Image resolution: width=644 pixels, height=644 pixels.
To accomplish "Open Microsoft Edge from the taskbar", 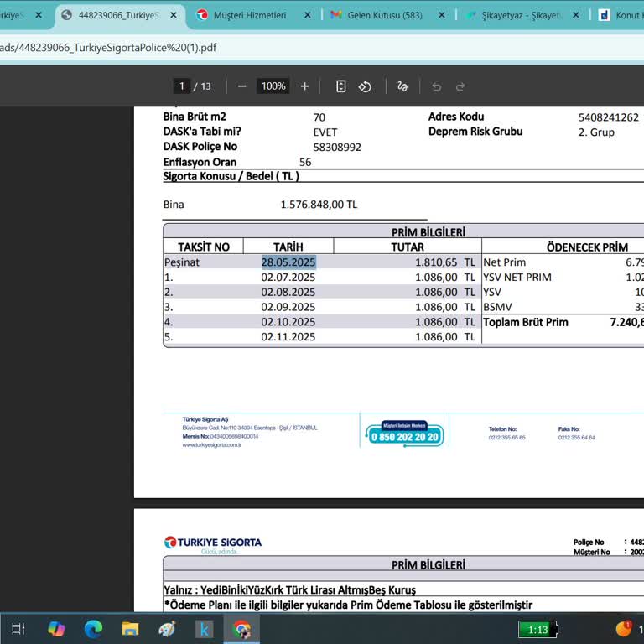I will pos(93,628).
